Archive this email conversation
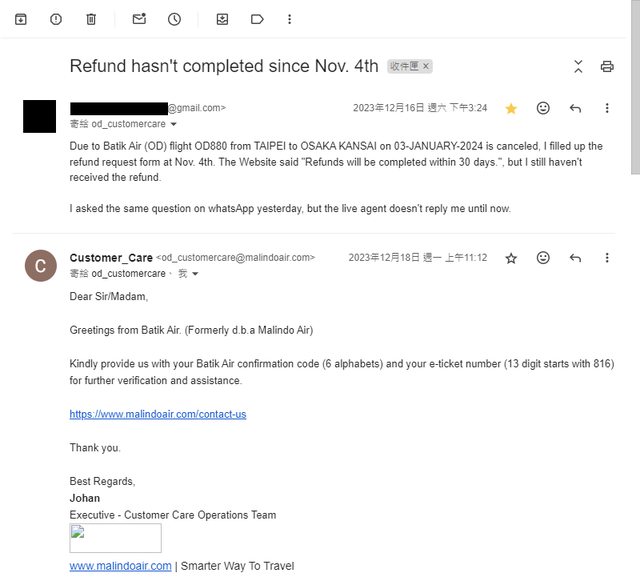 coord(20,19)
